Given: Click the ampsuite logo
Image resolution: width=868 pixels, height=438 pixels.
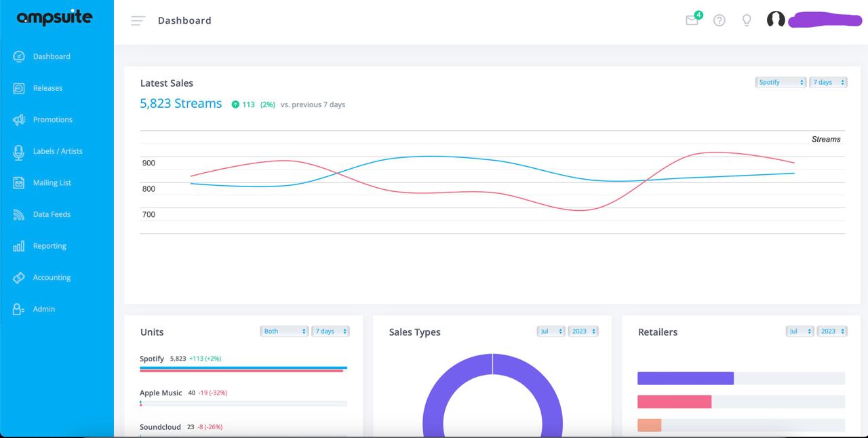Looking at the screenshot, I should pos(54,18).
